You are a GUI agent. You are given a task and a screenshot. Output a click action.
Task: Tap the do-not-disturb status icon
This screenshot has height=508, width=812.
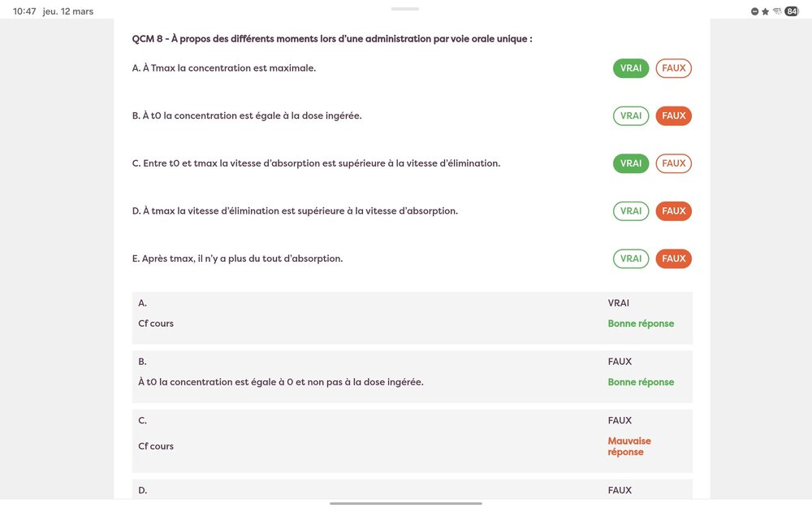(x=754, y=11)
